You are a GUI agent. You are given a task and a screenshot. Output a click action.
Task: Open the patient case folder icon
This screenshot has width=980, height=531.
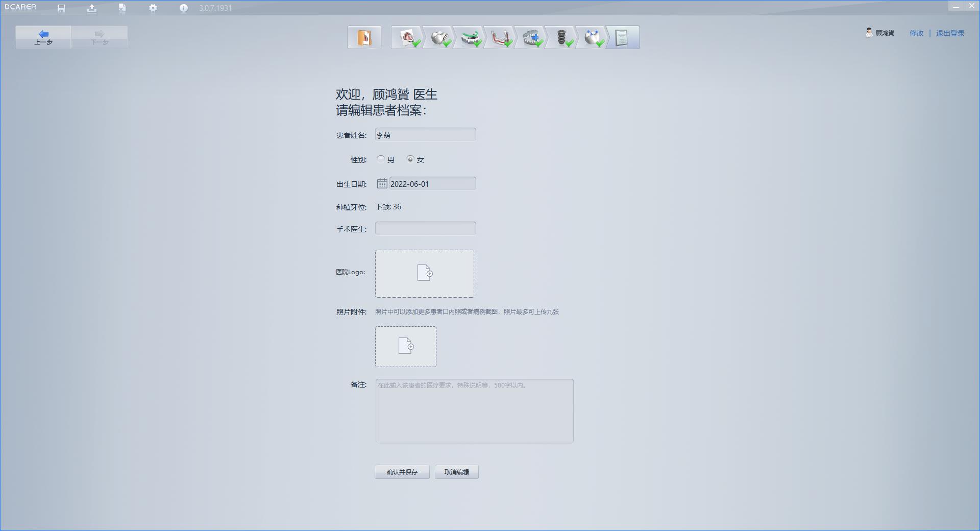point(364,37)
